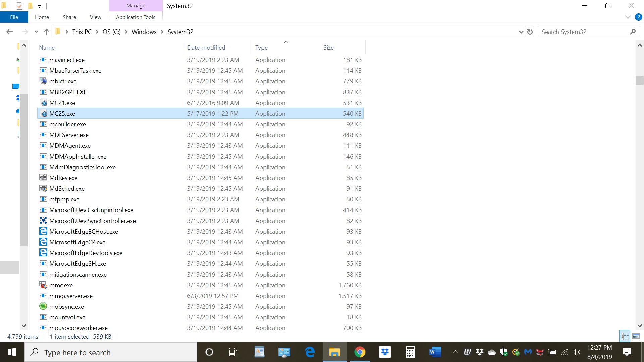
Task: Open Microsoft Word from taskbar
Action: coord(435,352)
